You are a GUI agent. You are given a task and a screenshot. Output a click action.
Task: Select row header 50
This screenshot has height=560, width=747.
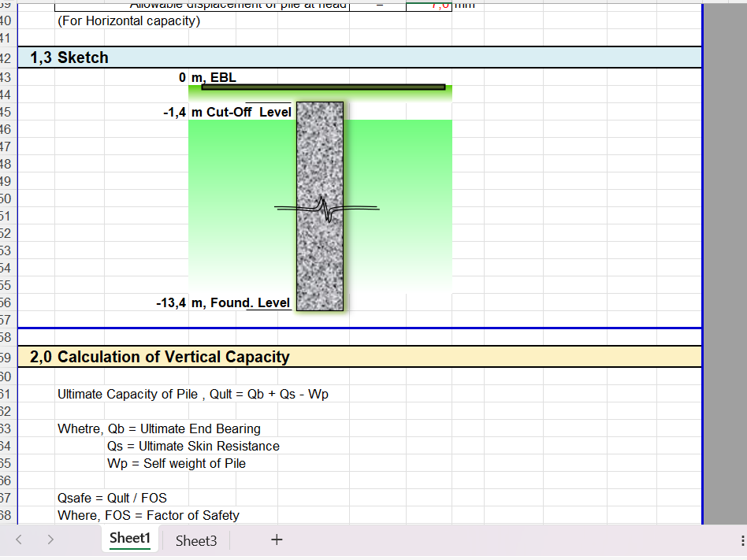[x=8, y=198]
